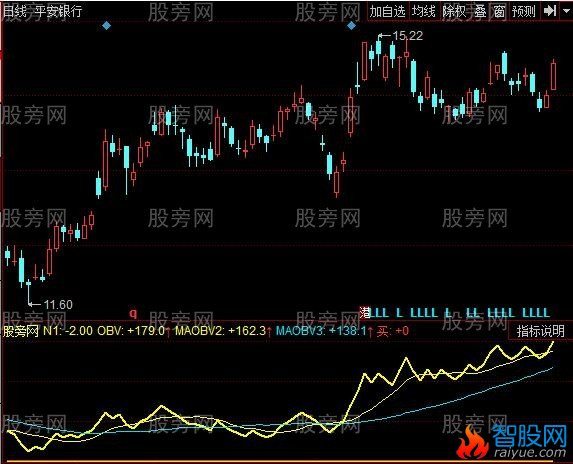
Task: Click the red q marker
Action: tap(133, 313)
